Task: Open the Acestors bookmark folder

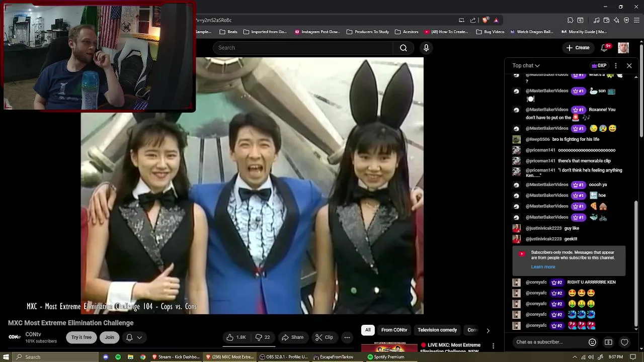Action: click(407, 32)
